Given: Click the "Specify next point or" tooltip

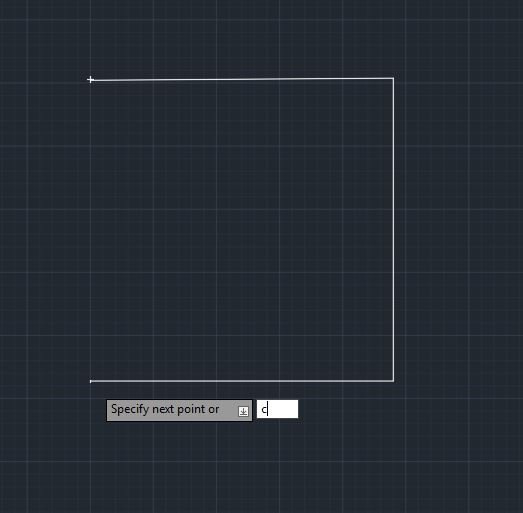Looking at the screenshot, I should point(179,410).
